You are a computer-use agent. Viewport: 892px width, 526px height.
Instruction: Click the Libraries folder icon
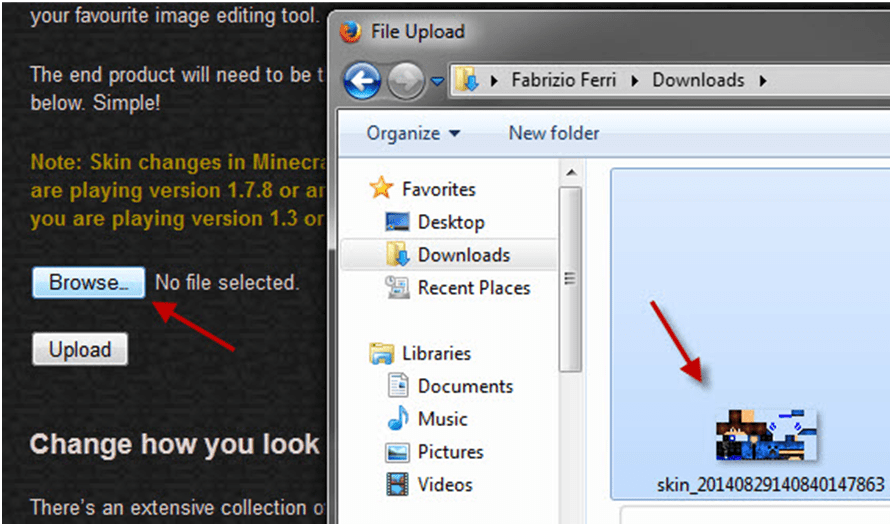(381, 353)
